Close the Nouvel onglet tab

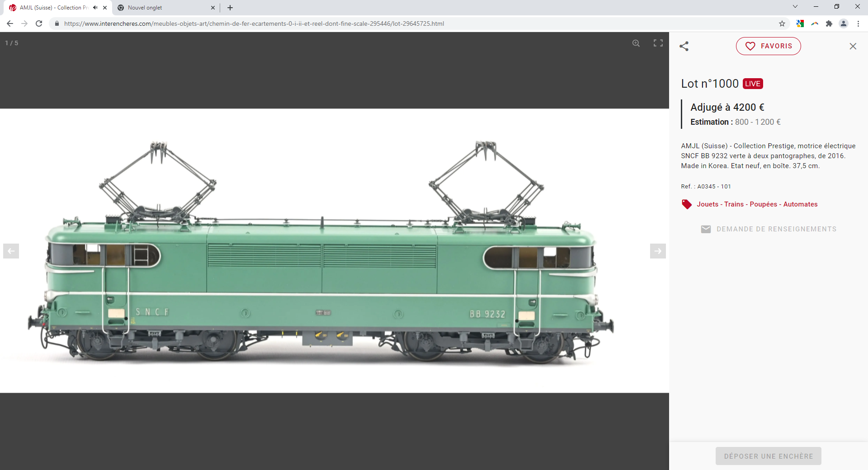[x=213, y=8]
